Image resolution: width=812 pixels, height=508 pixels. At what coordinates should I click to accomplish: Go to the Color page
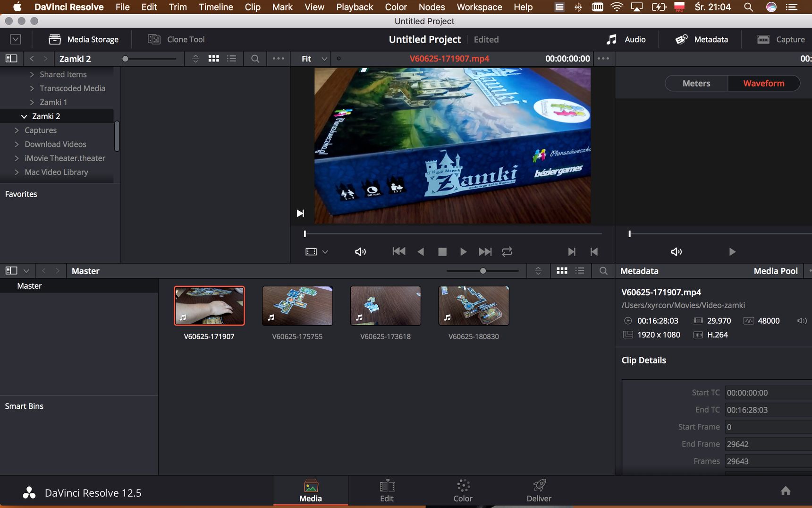pos(463,491)
